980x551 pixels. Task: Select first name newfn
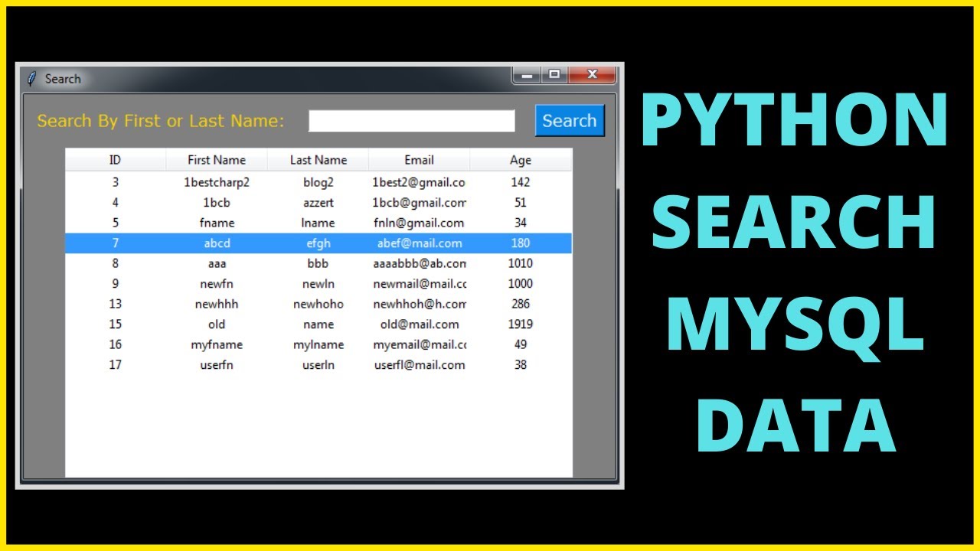(217, 284)
